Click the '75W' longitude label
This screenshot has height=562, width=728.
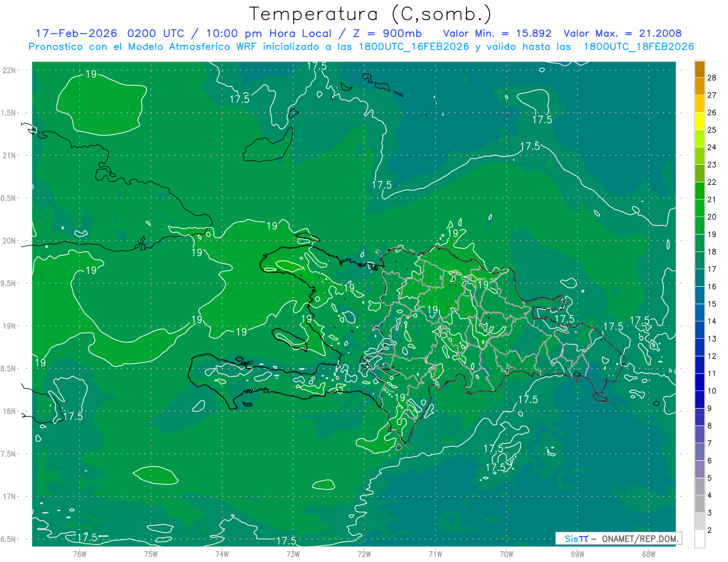151,553
